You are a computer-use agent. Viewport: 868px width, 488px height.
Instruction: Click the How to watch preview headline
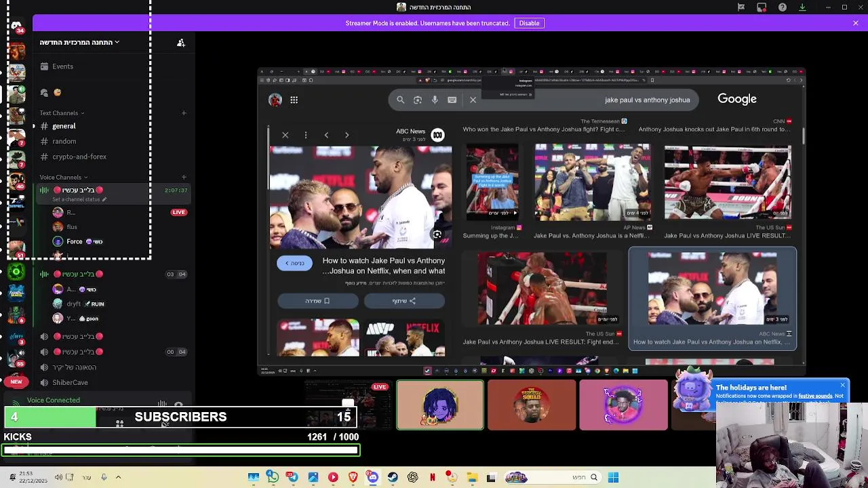click(384, 266)
